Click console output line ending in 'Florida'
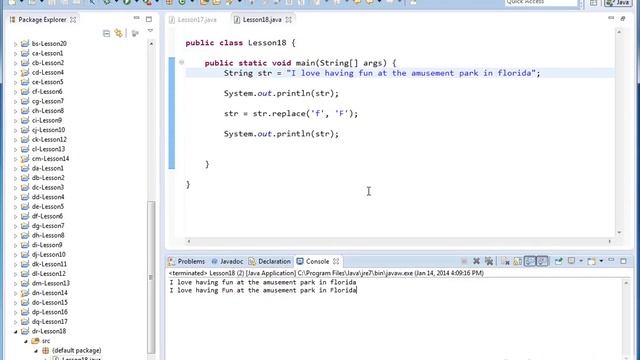 coord(263,291)
